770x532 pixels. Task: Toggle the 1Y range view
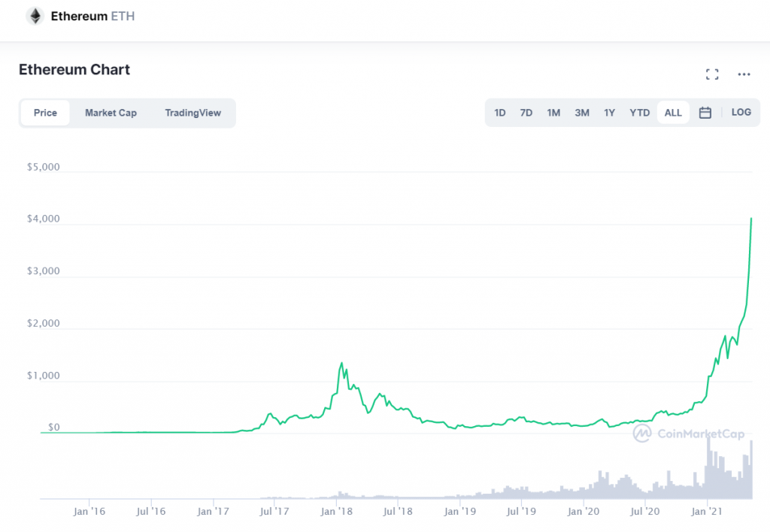(x=609, y=111)
